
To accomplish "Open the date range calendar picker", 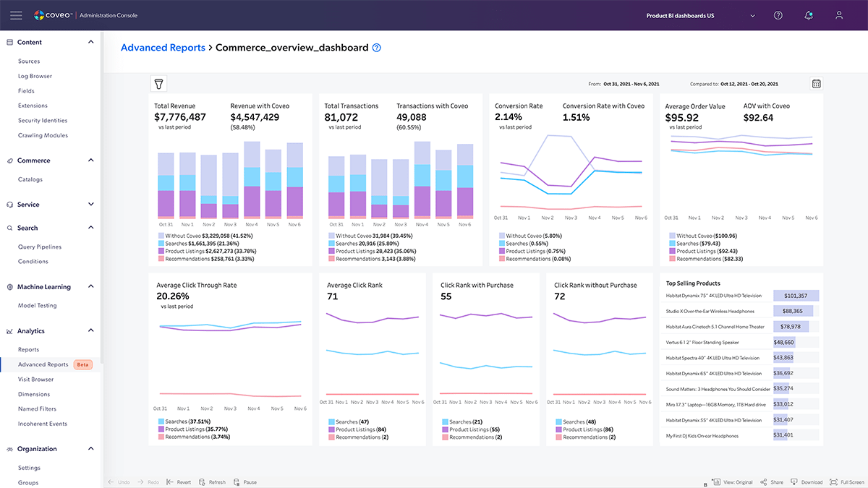I will click(x=816, y=84).
